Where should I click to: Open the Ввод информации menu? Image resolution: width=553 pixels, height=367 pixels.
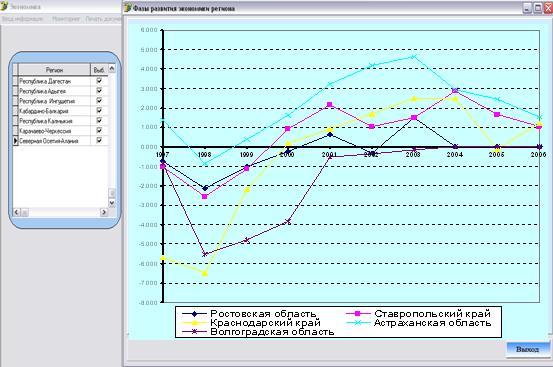click(x=23, y=19)
